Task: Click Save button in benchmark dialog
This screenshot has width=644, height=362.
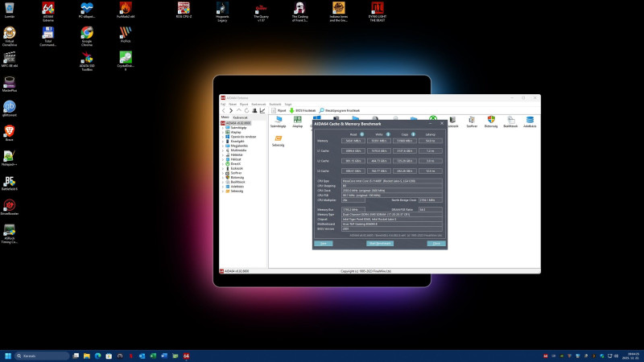Action: point(324,244)
